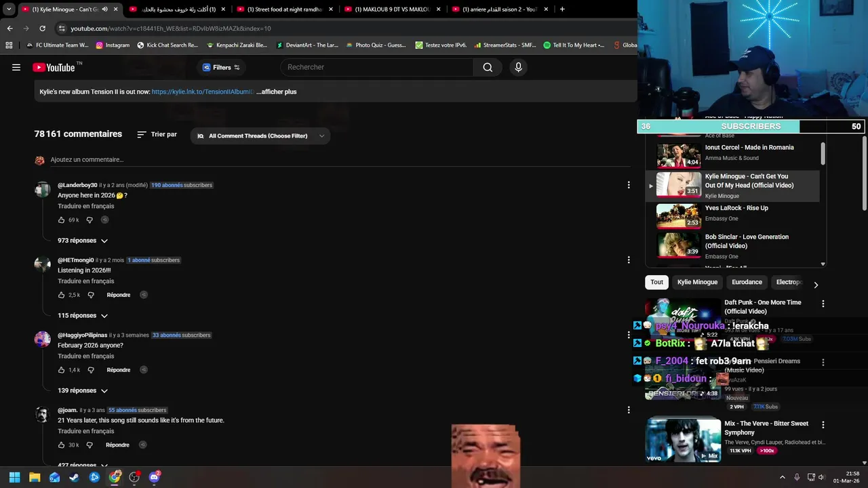This screenshot has width=868, height=488.
Task: Open the Instagram bookmark
Action: pos(113,45)
